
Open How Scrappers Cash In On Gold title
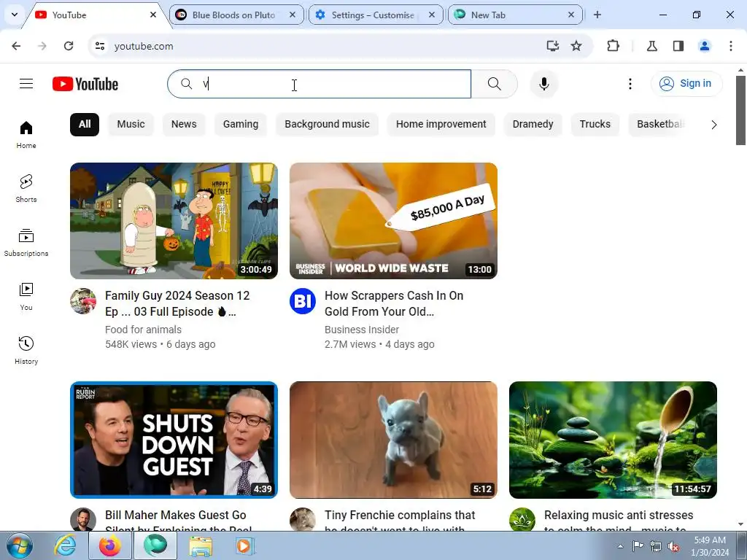[394, 303]
